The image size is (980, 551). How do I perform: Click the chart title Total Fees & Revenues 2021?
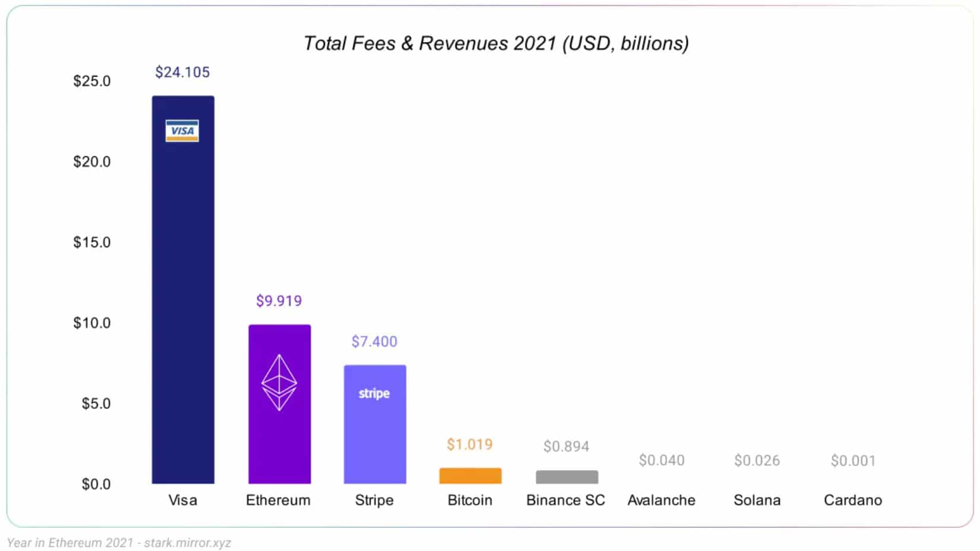point(496,43)
